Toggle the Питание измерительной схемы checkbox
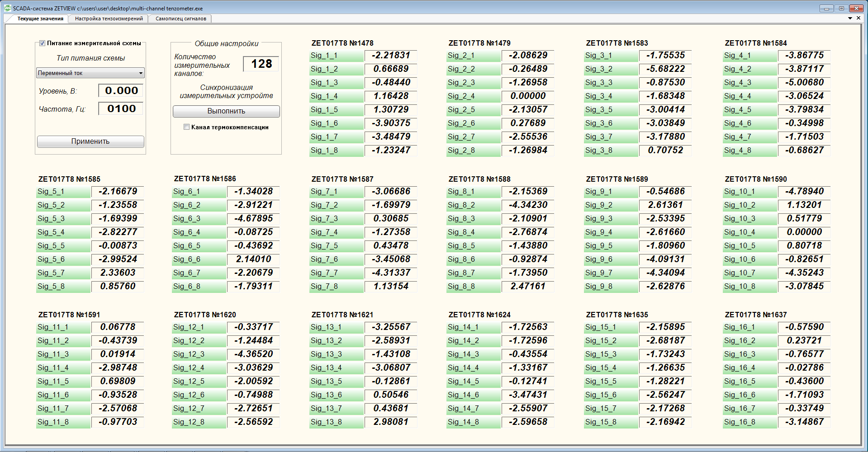 tap(42, 43)
